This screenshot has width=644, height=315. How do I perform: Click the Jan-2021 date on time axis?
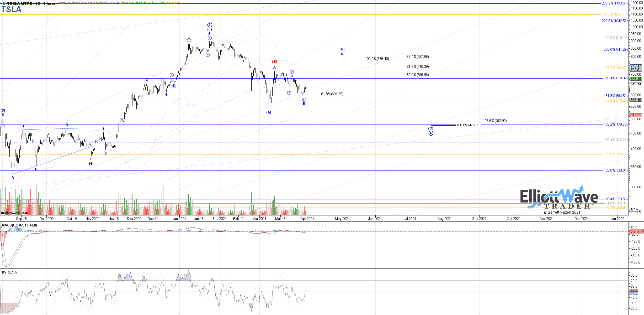click(179, 219)
